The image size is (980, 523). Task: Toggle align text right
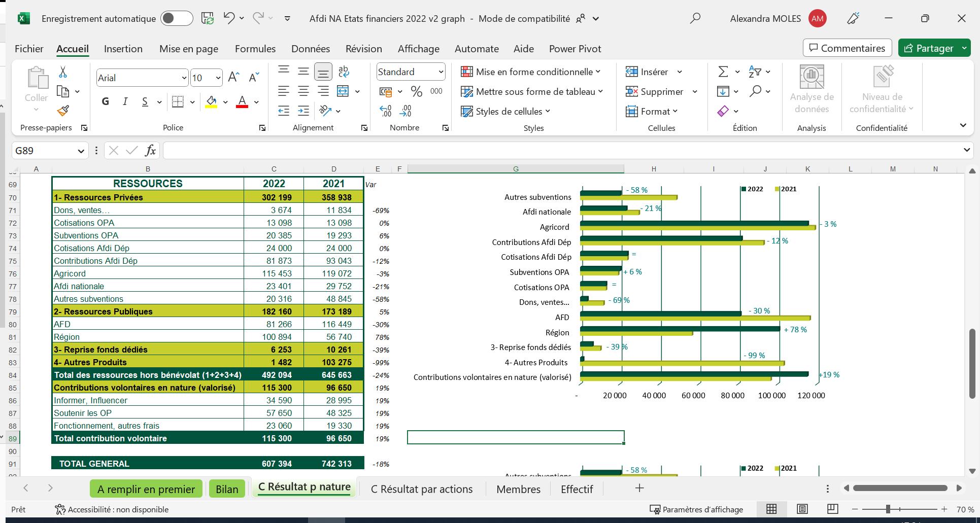coord(323,91)
